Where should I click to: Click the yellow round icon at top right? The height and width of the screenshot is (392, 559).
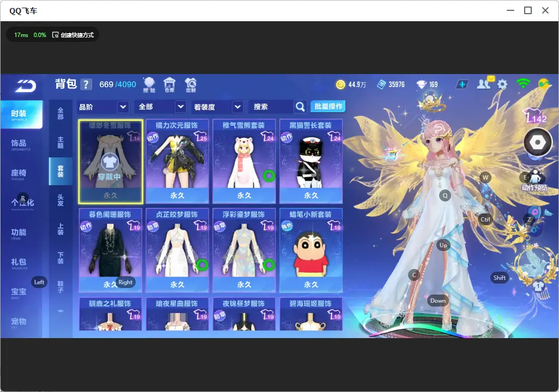click(x=544, y=84)
